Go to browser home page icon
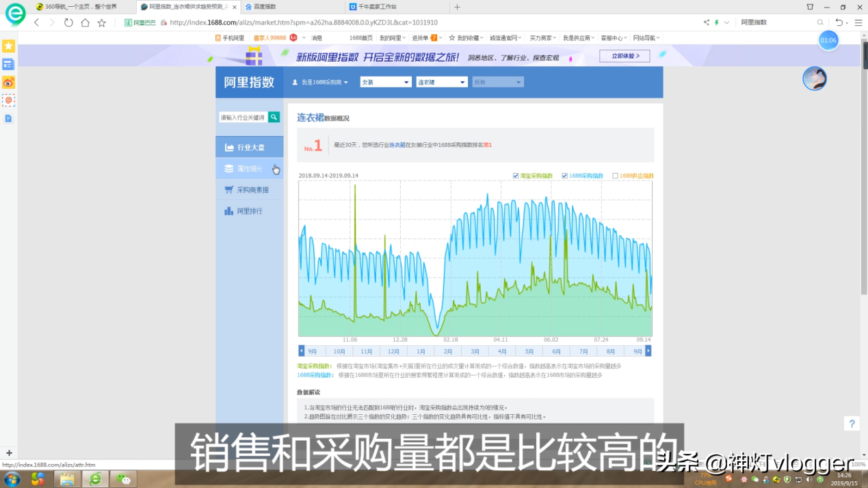The height and width of the screenshot is (488, 868). 85,23
